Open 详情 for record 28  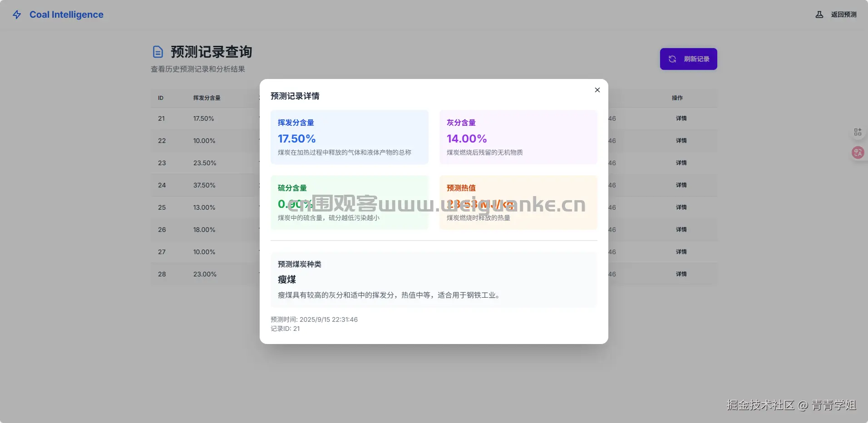pos(681,274)
